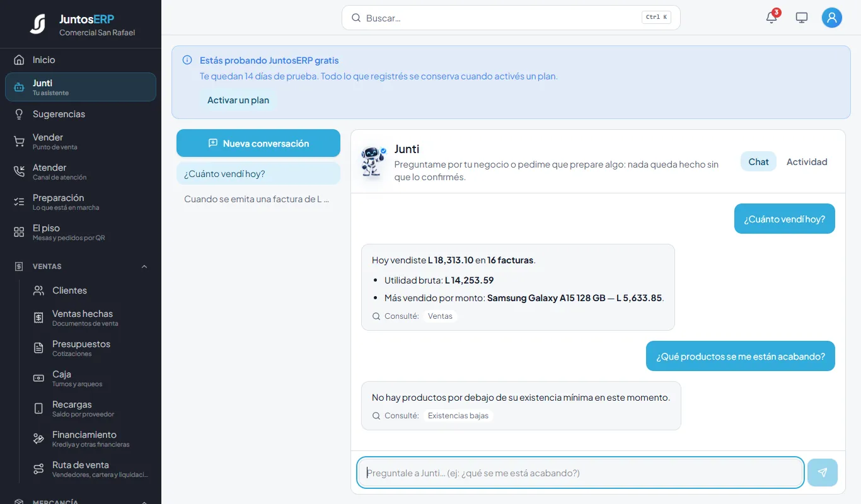Click the Vender shopping cart icon
Viewport: 861px width, 504px height.
19,142
